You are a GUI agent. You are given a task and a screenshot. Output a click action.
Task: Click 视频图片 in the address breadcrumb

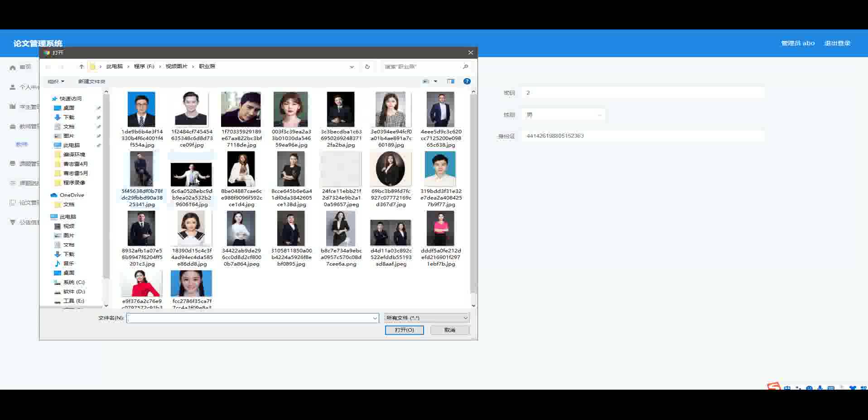point(176,67)
